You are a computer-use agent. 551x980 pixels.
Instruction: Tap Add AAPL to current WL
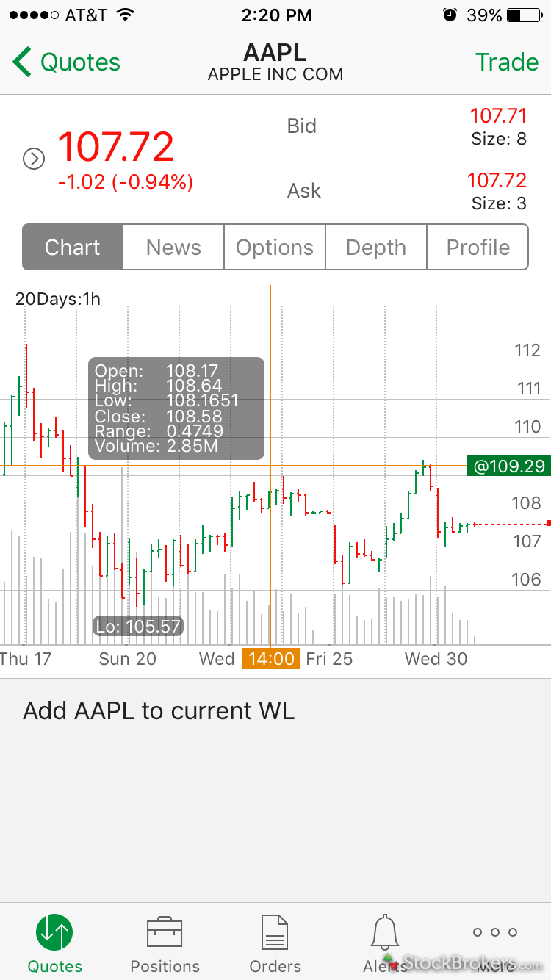point(159,711)
